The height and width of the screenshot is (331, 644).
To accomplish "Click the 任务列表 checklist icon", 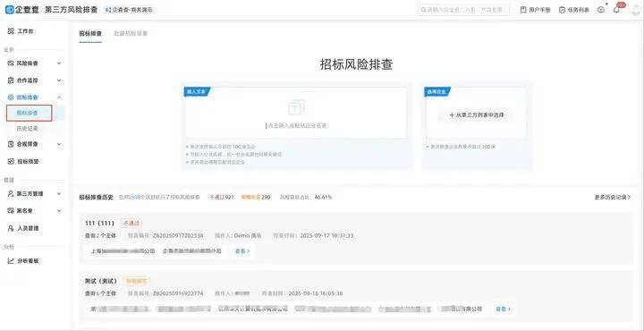I will pos(562,10).
